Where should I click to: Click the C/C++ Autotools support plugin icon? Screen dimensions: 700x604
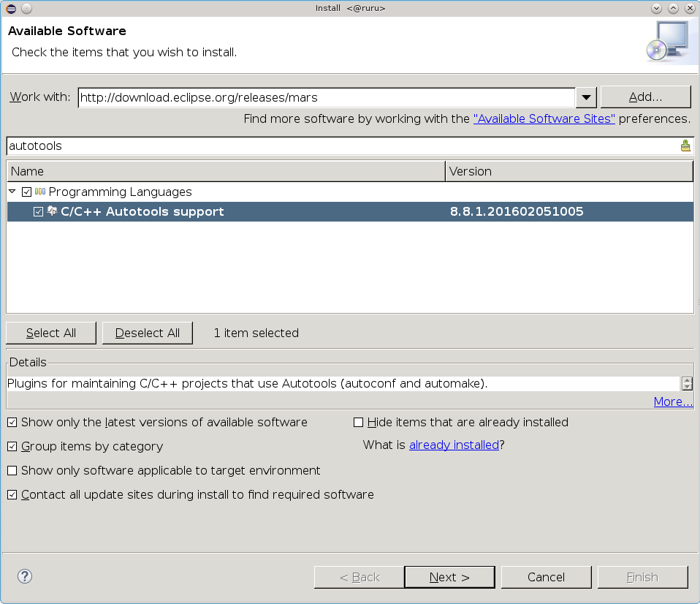click(x=52, y=211)
